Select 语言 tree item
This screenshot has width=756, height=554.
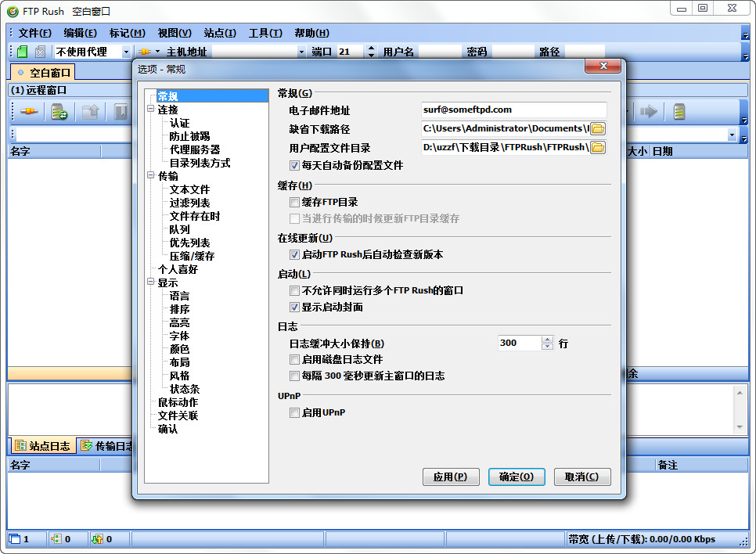click(179, 296)
